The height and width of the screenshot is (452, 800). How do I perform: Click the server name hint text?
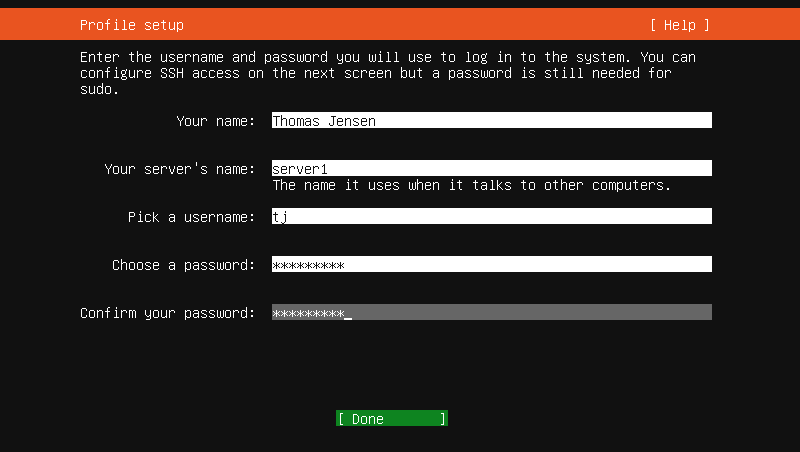[471, 185]
